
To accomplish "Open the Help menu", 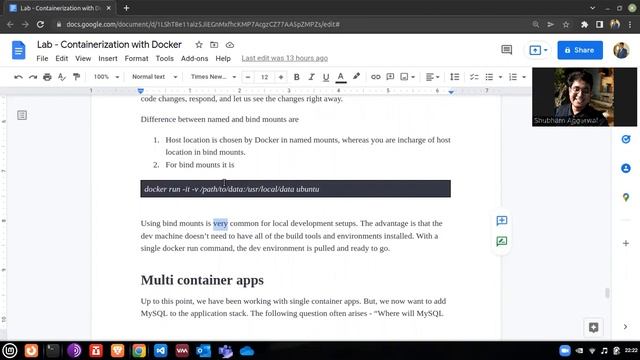I will pyautogui.click(x=223, y=58).
